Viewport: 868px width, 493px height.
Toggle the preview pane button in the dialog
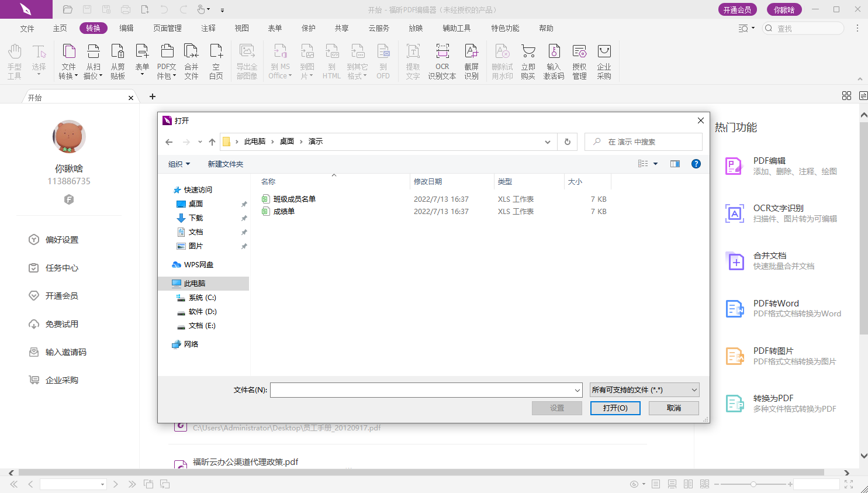675,164
